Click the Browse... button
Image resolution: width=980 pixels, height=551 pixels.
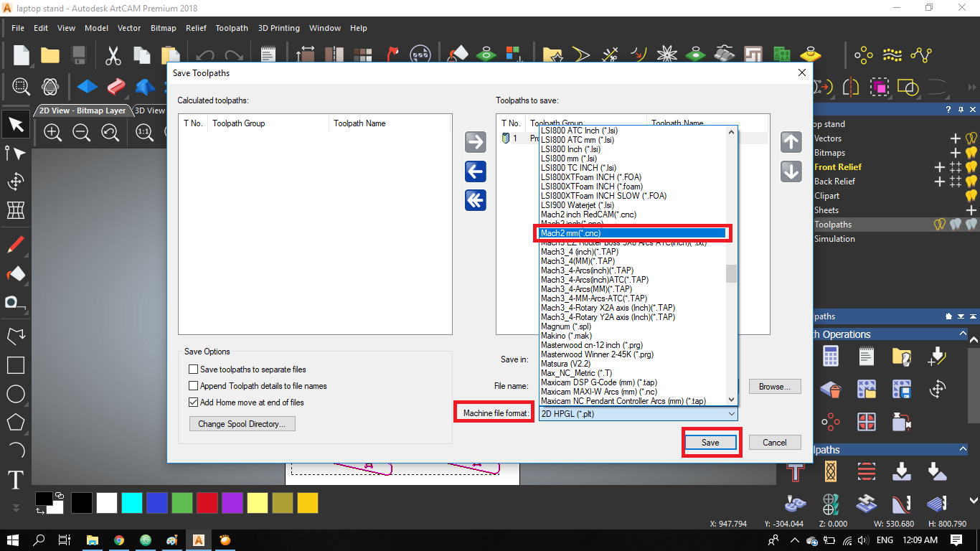click(x=775, y=387)
